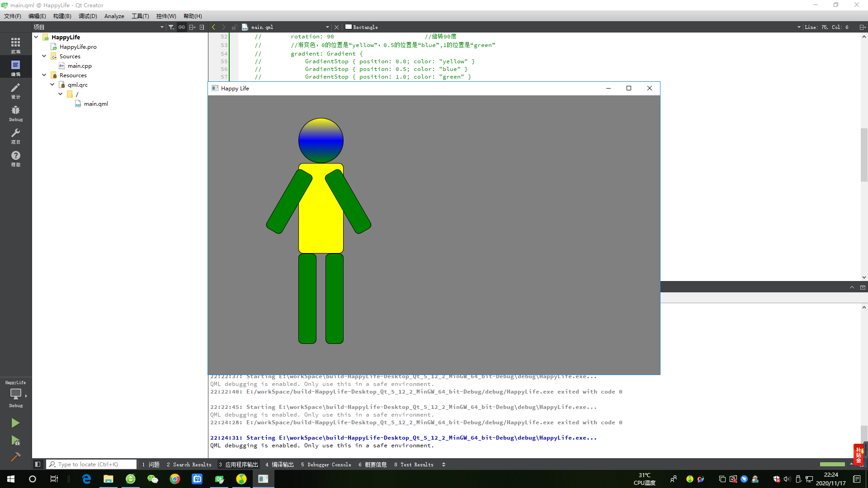The image size is (868, 488).
Task: Click the green Run button
Action: [x=15, y=423]
